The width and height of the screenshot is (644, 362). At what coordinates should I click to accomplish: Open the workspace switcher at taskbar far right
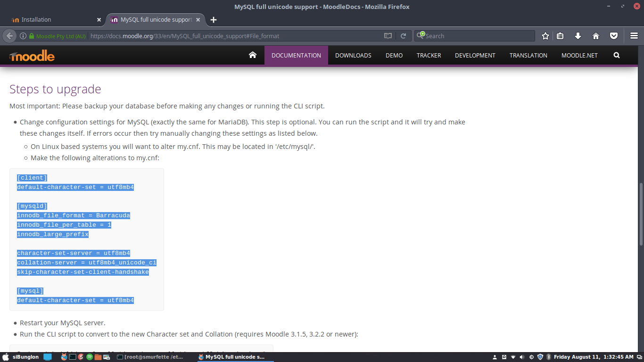coord(639,357)
